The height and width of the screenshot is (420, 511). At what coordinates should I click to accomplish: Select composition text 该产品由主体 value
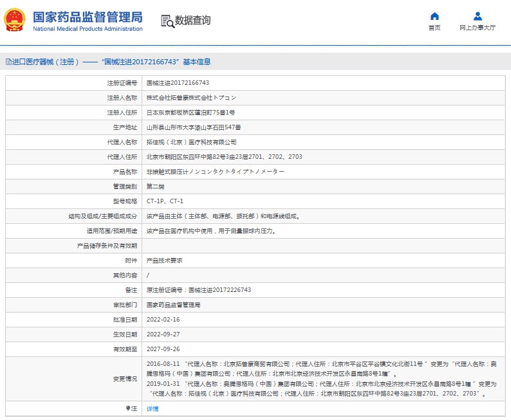coord(223,216)
